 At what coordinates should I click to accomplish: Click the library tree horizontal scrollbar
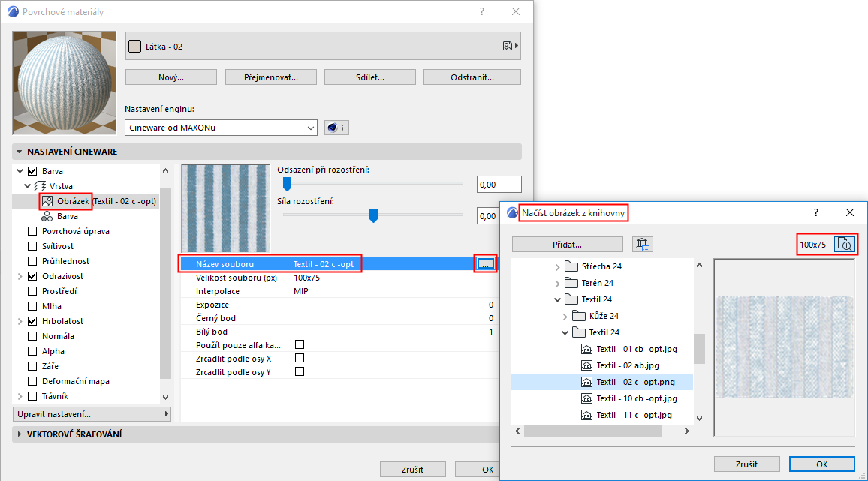pos(593,431)
